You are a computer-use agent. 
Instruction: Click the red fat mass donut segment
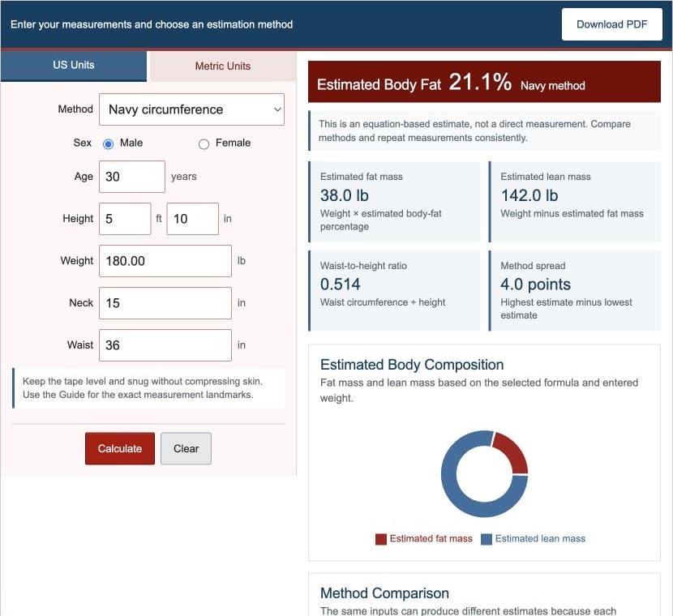(x=513, y=452)
